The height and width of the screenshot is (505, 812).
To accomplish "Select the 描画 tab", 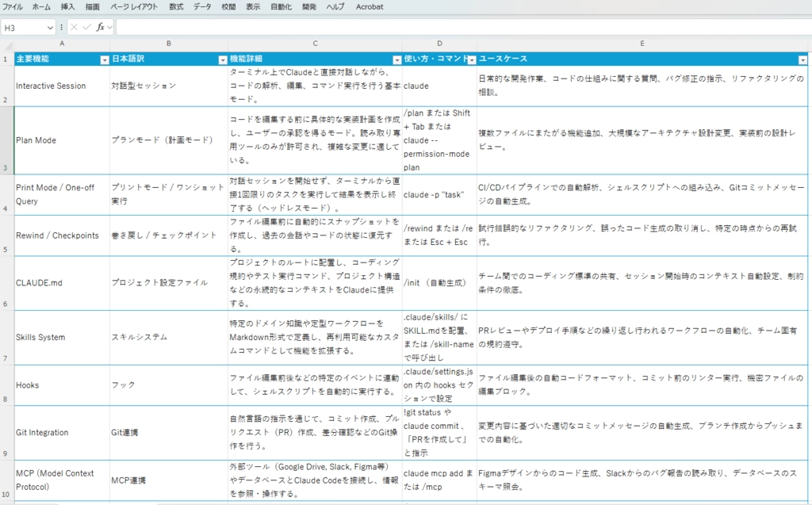I will [93, 6].
